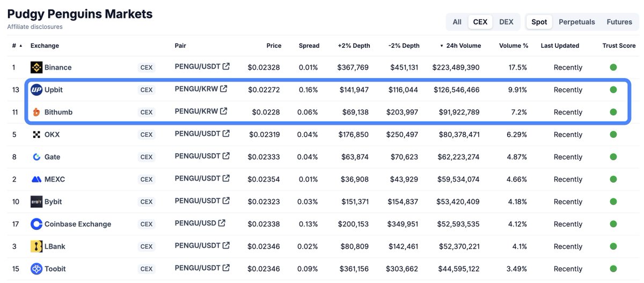Open the LBank exchange name link
This screenshot has height=283, width=644.
click(x=56, y=247)
